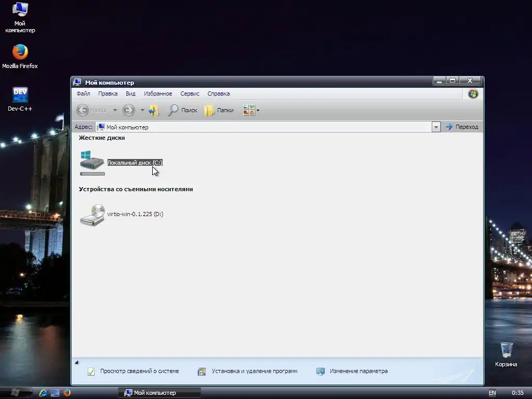Click the system info checkmark icon
The height and width of the screenshot is (399, 532).
[x=91, y=371]
